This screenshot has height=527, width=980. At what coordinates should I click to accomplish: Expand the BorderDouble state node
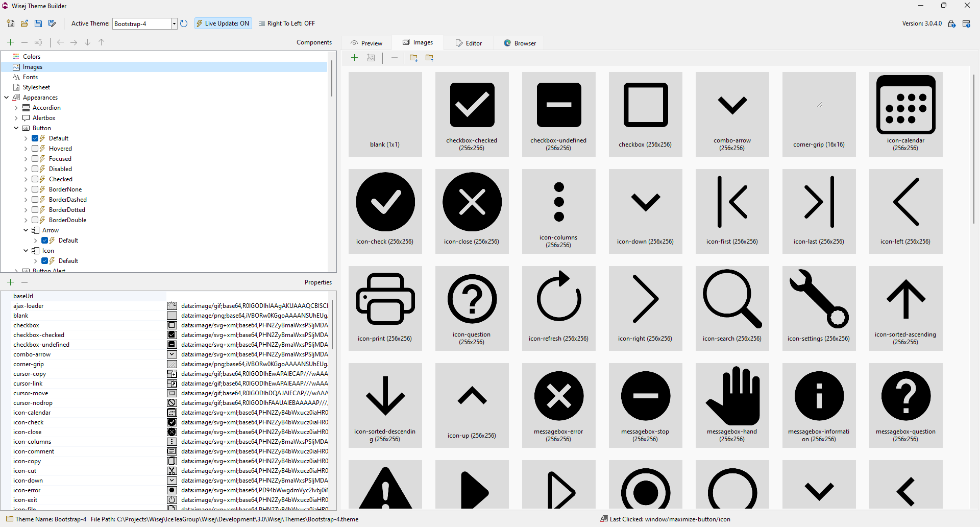coord(26,220)
